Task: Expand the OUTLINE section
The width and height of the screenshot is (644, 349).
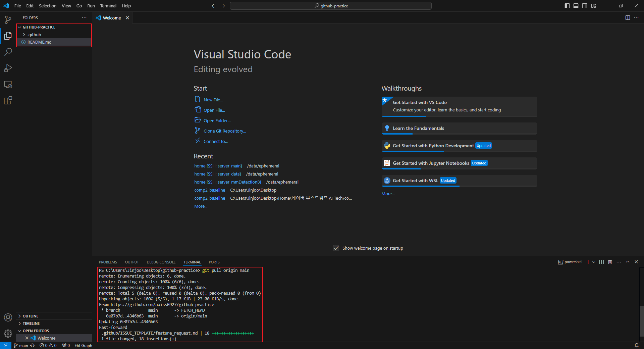Action: pyautogui.click(x=54, y=316)
